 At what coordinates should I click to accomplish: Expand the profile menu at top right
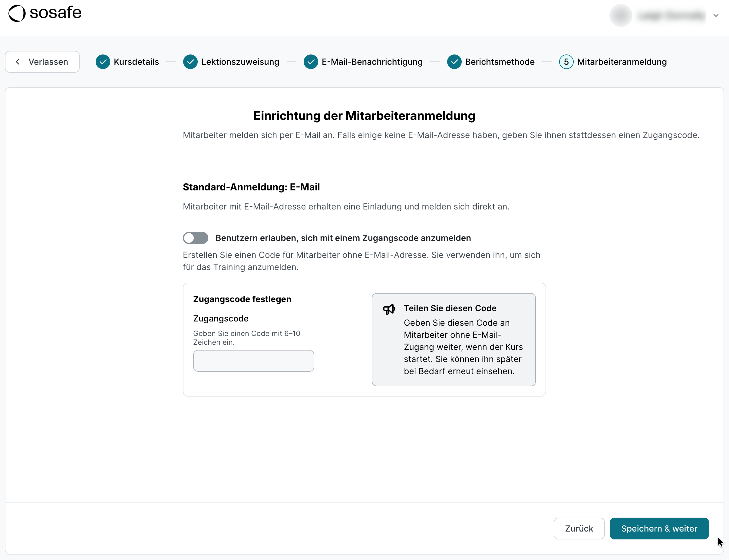pos(716,15)
